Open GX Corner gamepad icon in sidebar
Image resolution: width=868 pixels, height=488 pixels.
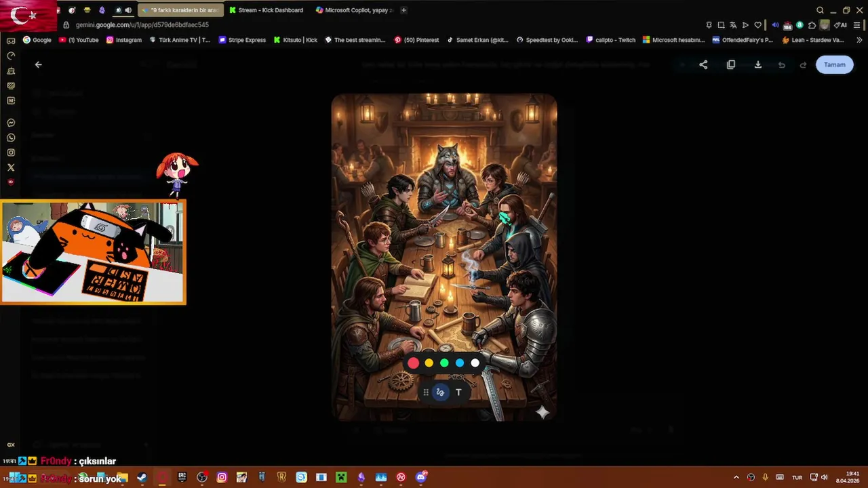(11, 41)
